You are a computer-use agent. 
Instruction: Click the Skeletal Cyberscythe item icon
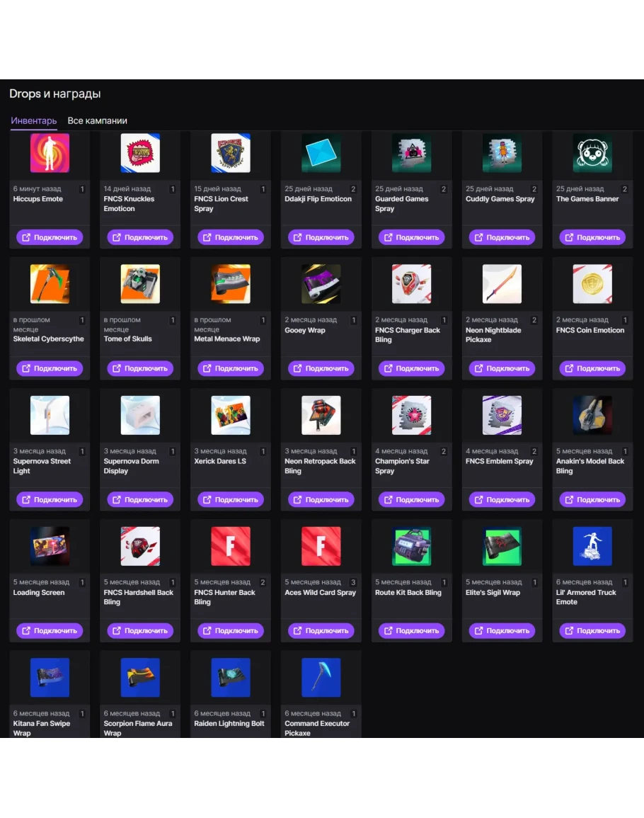pos(50,284)
